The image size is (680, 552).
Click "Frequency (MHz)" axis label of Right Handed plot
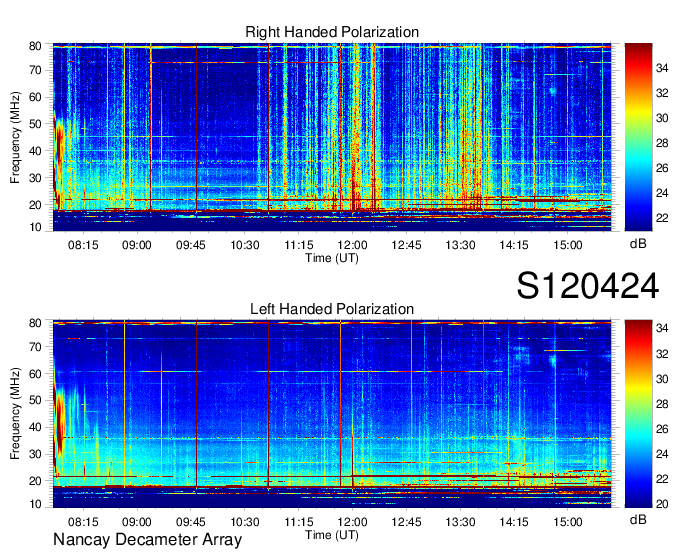[x=15, y=137]
